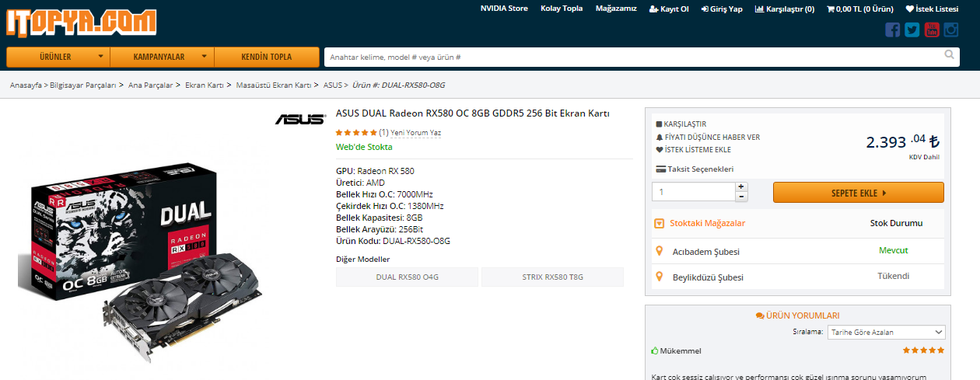Click the Acıbadem Şubesi location pin
The height and width of the screenshot is (380, 980).
(x=660, y=251)
